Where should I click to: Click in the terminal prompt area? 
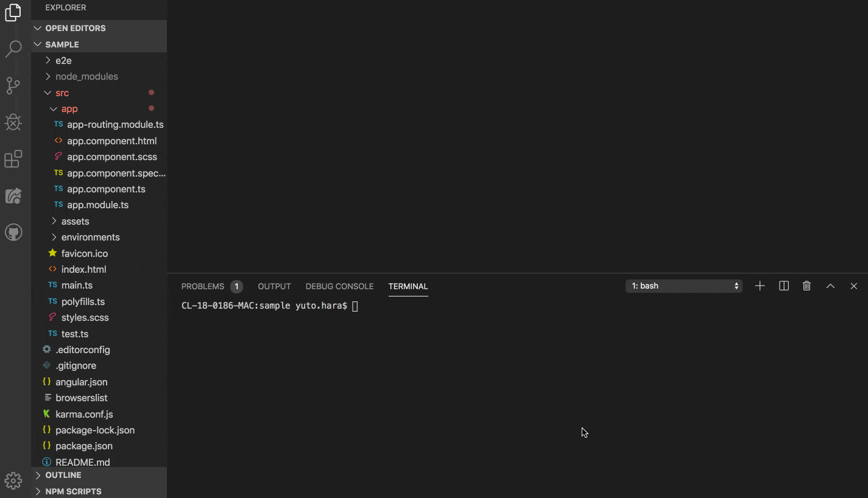click(426, 305)
